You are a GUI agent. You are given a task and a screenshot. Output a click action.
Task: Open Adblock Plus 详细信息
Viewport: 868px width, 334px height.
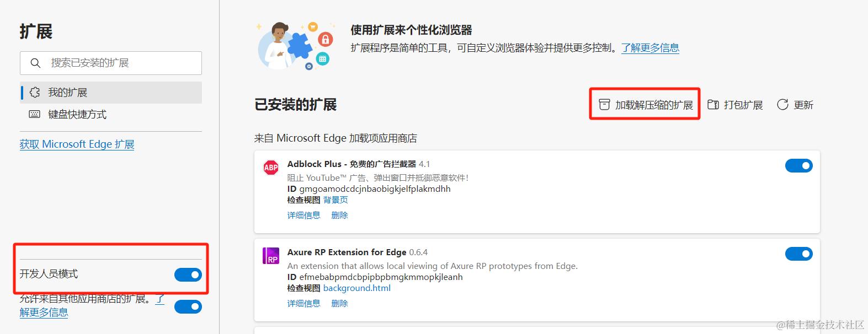click(303, 216)
